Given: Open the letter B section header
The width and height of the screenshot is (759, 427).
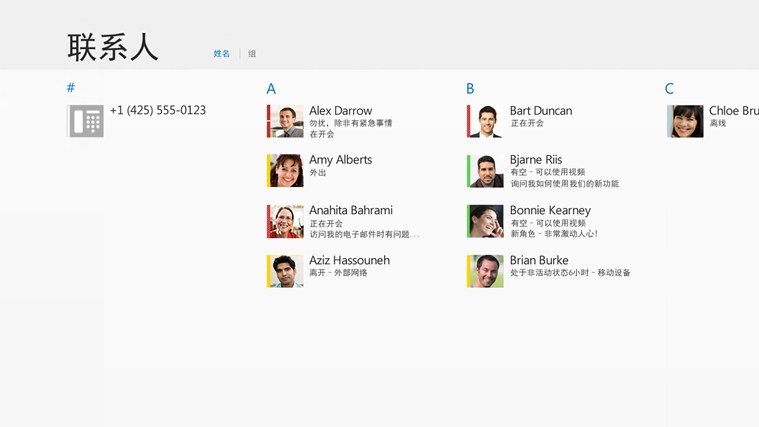Looking at the screenshot, I should click(470, 89).
